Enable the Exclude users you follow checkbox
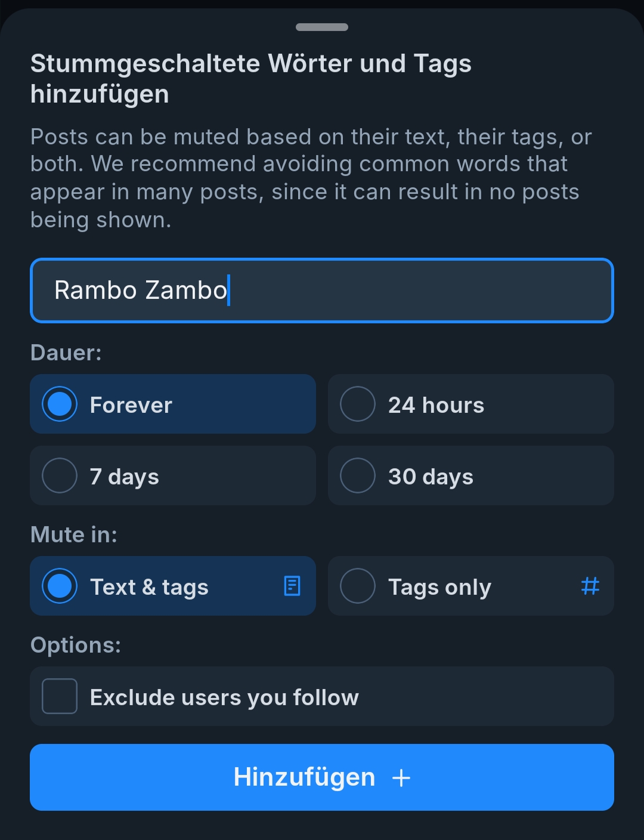This screenshot has height=840, width=644. click(x=60, y=696)
